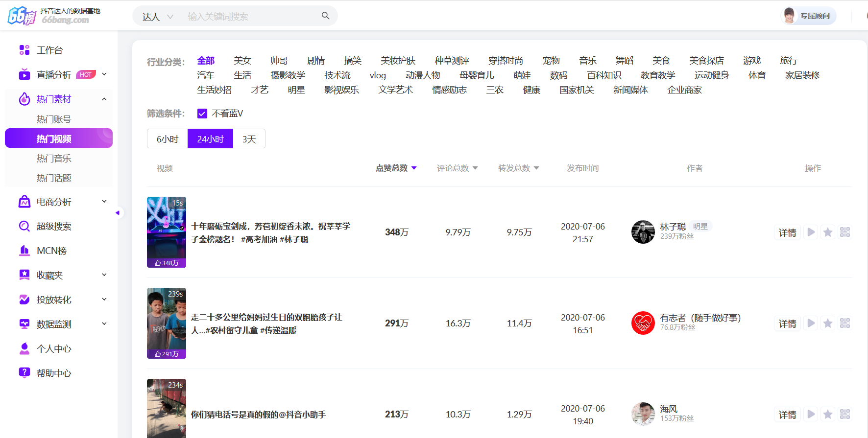The height and width of the screenshot is (438, 868).
Task: Expand 数据监测 chevron
Action: (x=104, y=324)
